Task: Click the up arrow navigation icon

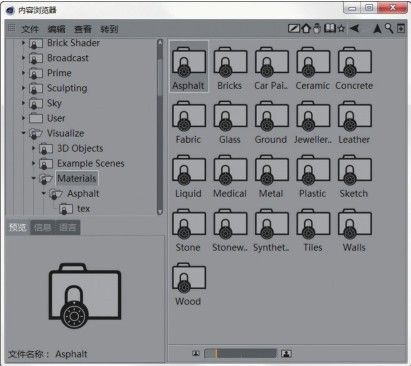Action: pos(377,29)
